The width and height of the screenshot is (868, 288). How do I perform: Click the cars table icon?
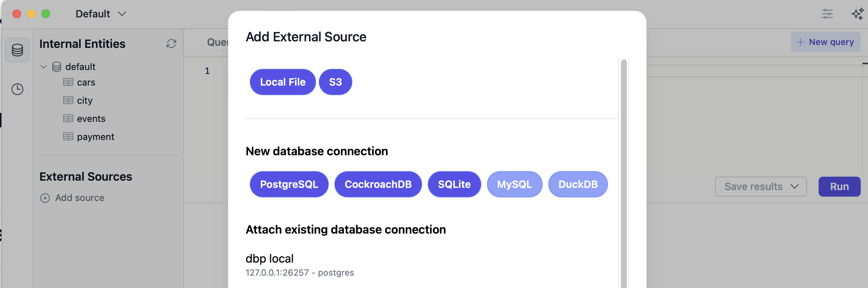[68, 82]
